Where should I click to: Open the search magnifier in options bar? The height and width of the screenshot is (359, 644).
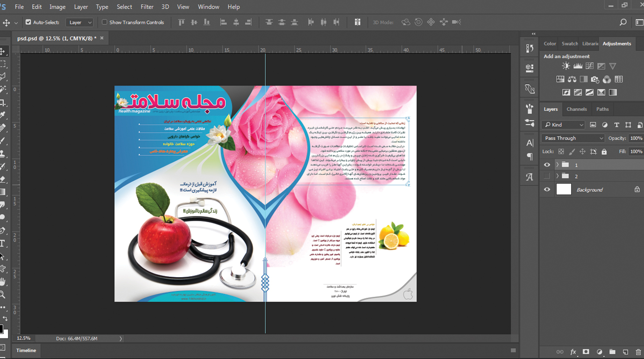(623, 22)
